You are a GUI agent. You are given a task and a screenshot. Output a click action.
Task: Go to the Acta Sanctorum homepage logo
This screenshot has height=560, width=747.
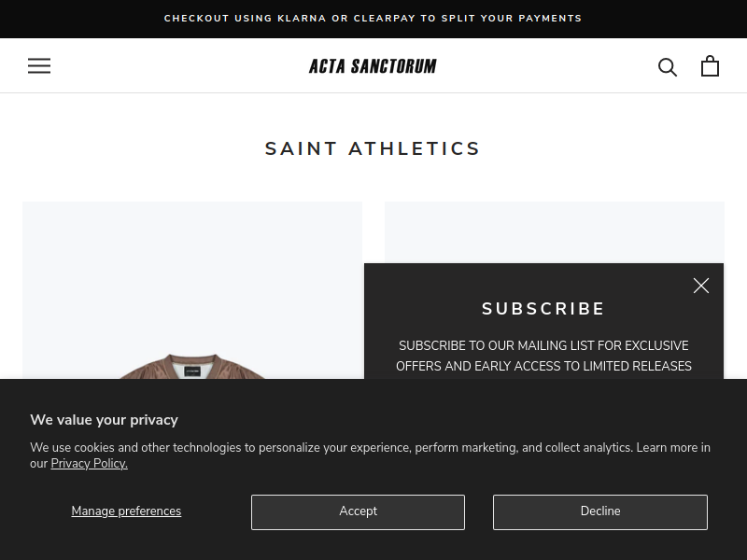click(x=373, y=66)
